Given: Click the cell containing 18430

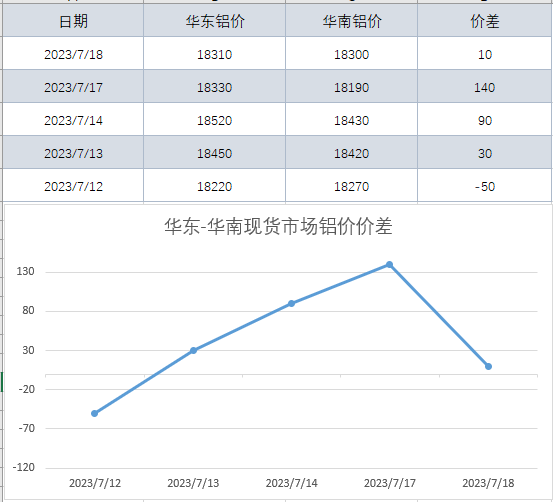Looking at the screenshot, I should 351,120.
